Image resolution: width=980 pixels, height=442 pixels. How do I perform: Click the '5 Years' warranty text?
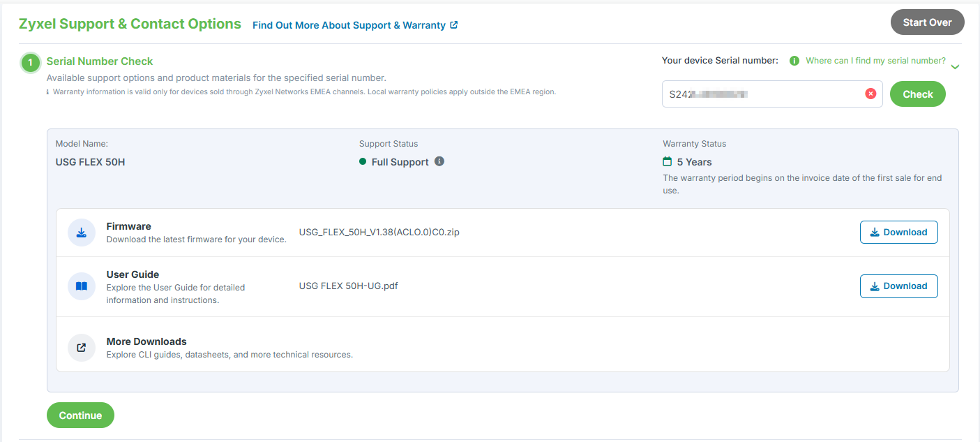coord(694,162)
